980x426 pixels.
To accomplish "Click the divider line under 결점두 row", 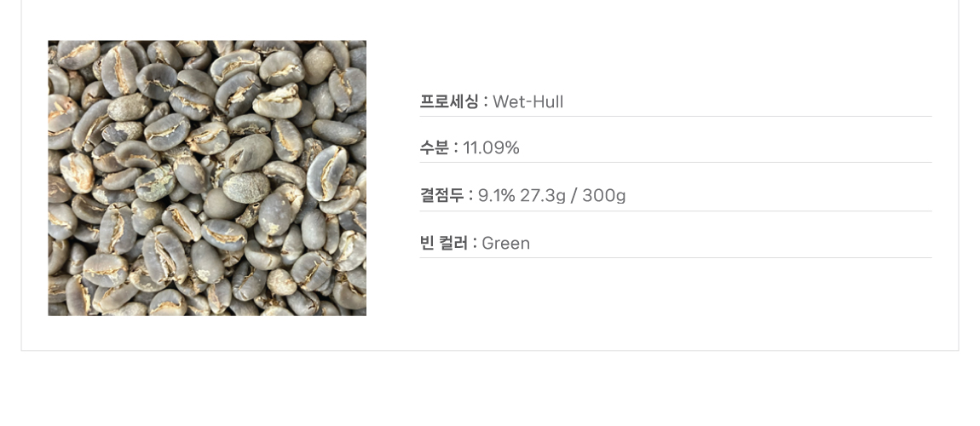I will point(676,211).
